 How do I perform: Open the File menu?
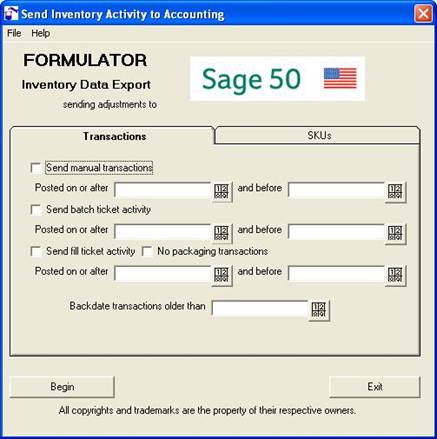(14, 33)
